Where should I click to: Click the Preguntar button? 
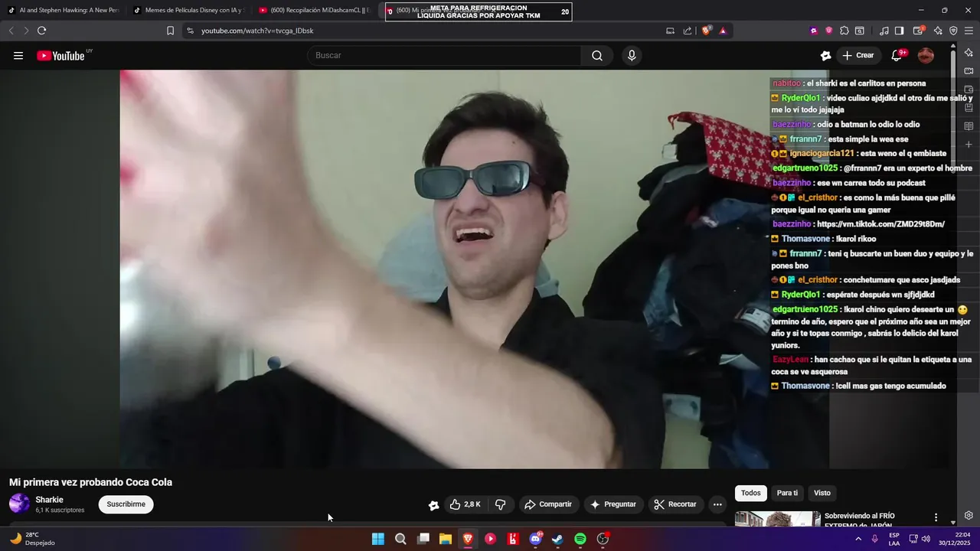click(x=612, y=504)
